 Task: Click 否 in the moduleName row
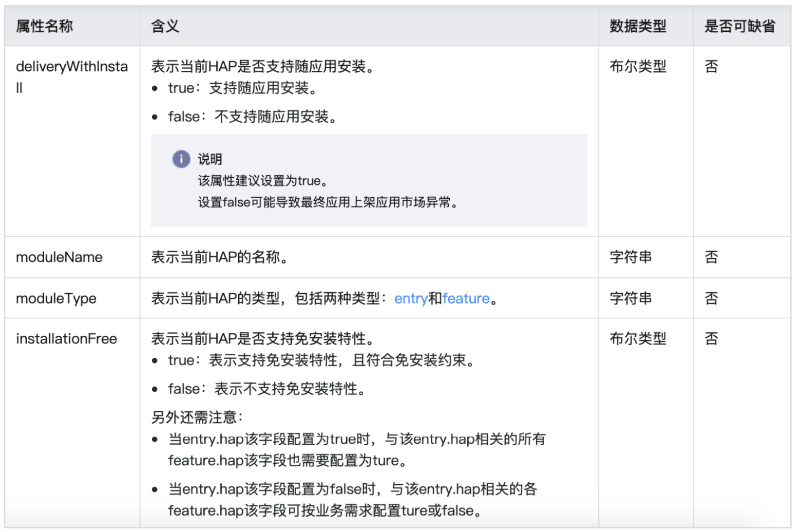(x=711, y=257)
